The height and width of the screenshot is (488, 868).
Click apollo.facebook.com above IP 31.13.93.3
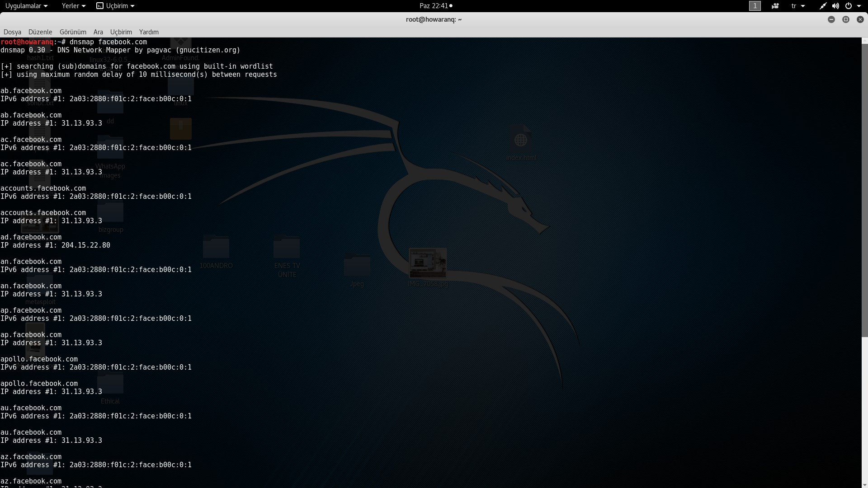tap(39, 384)
